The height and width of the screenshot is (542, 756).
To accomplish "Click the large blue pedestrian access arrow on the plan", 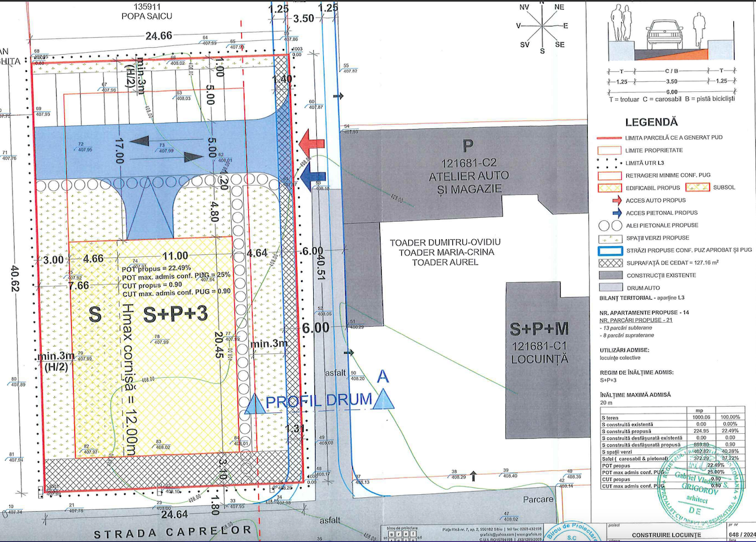I will [311, 178].
